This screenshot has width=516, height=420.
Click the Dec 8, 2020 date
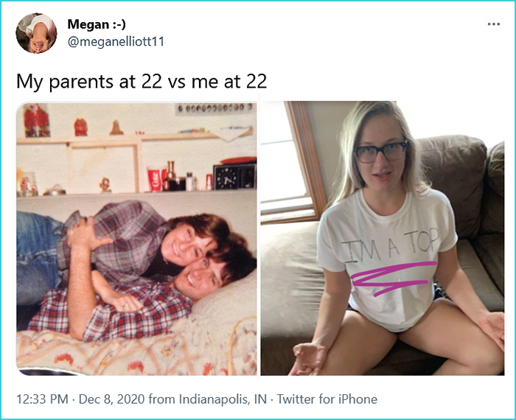click(x=111, y=399)
